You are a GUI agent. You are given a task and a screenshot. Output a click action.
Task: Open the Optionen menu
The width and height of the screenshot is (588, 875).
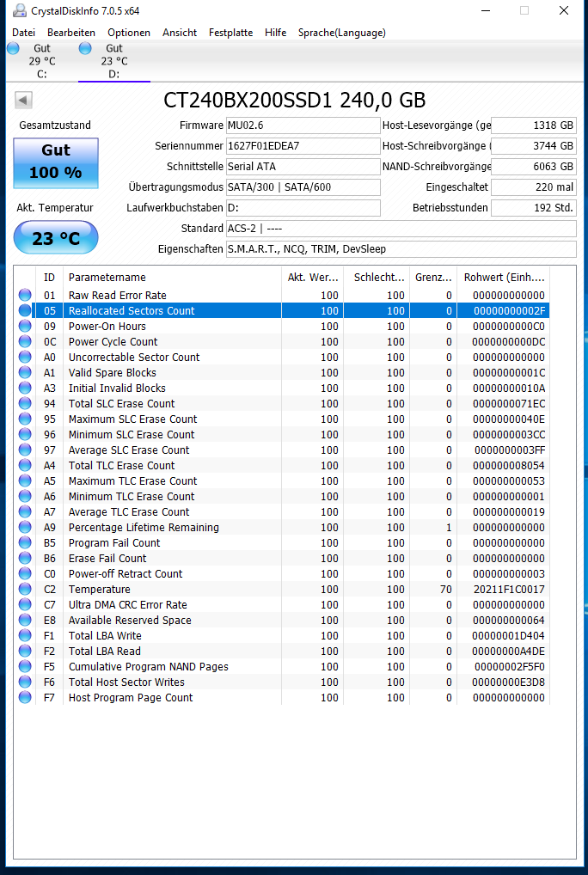click(129, 33)
